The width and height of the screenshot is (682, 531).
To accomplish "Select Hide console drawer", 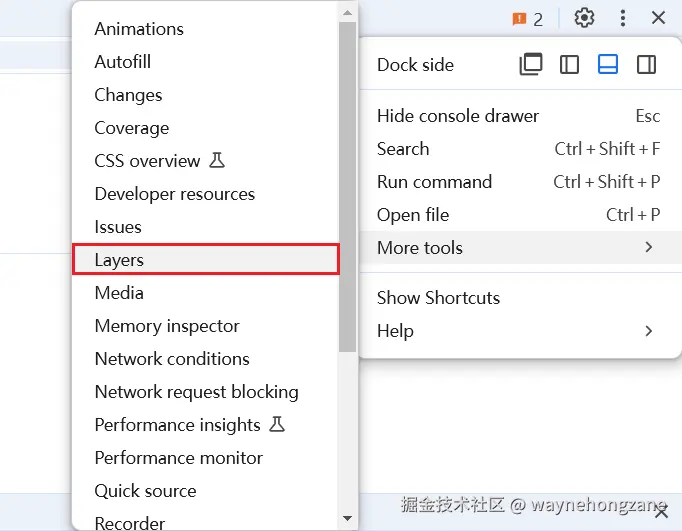I will [458, 116].
